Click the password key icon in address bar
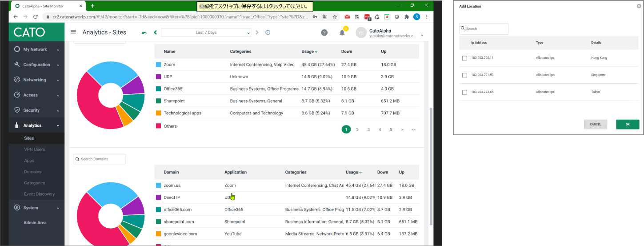This screenshot has height=246, width=644. pos(315,16)
